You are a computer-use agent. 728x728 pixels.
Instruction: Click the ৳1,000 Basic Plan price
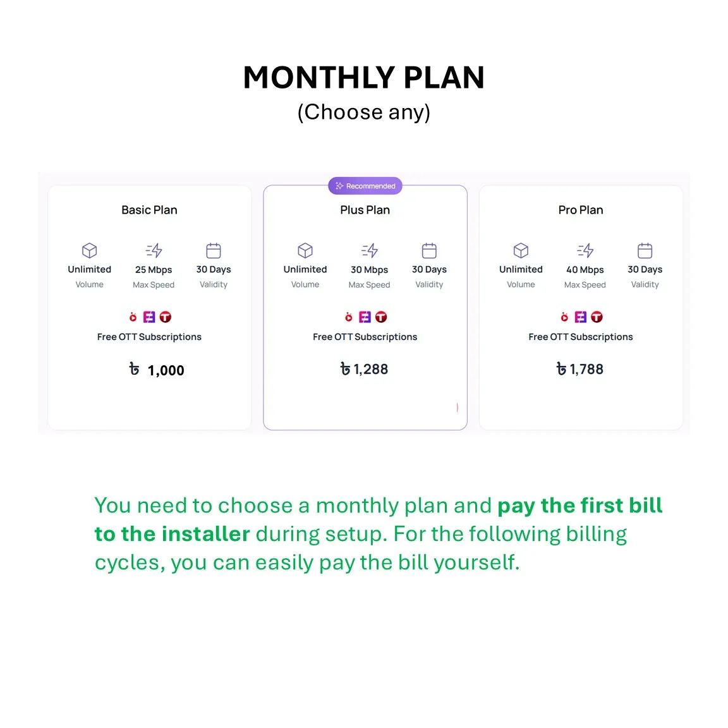pyautogui.click(x=157, y=370)
